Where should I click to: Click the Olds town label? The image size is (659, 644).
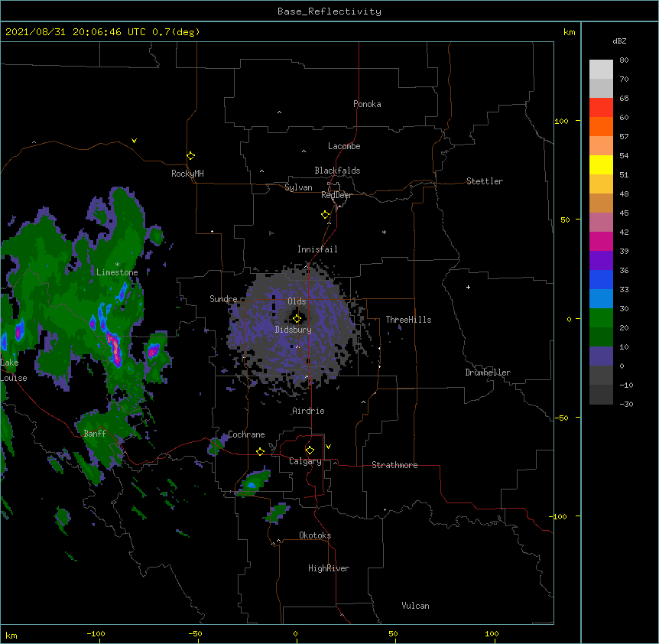297,301
